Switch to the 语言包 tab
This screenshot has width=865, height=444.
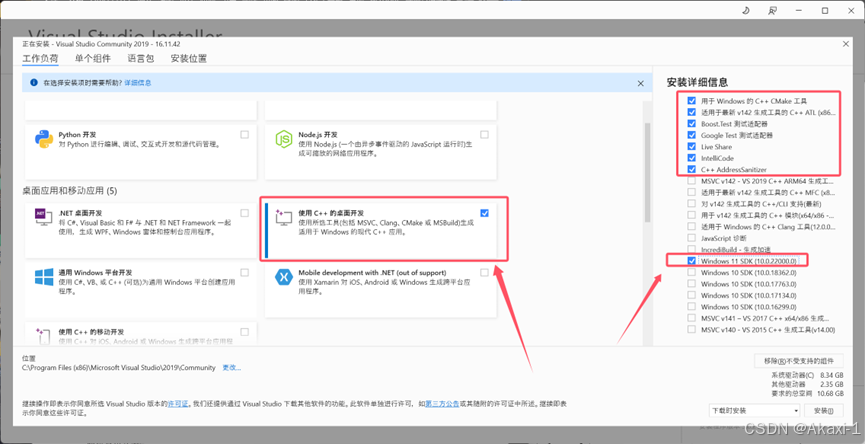pos(141,58)
